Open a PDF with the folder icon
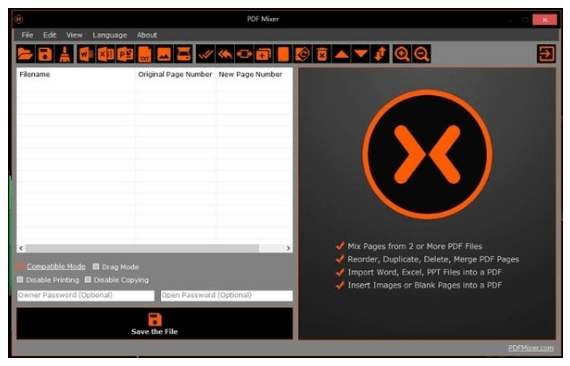Screen dimensions: 570x366 click(x=25, y=54)
